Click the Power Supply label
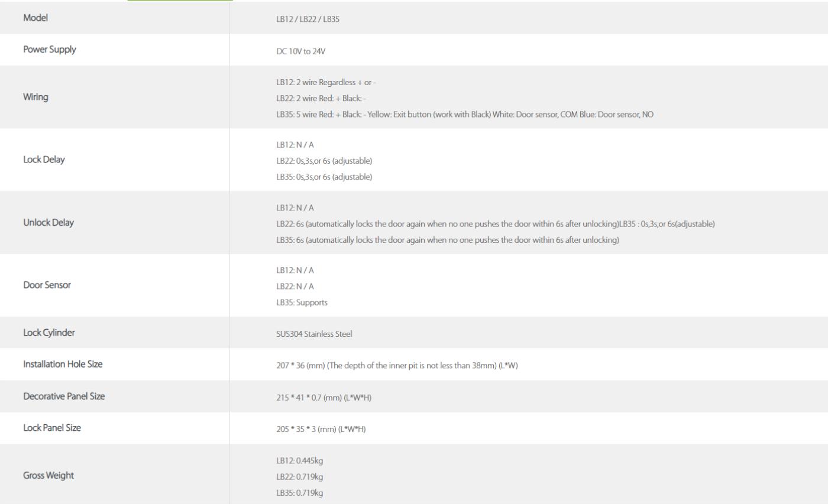 [50, 50]
